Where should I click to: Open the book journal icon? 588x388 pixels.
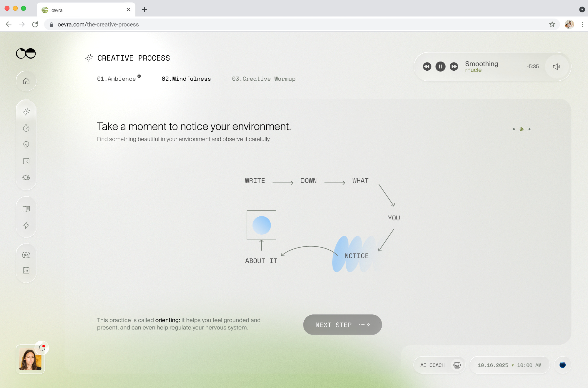[x=26, y=209]
